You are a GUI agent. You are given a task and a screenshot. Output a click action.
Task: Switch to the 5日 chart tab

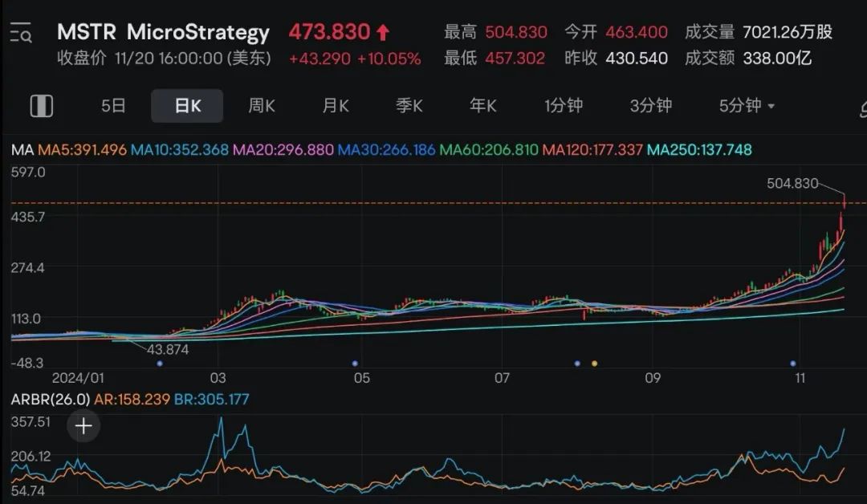coord(113,106)
